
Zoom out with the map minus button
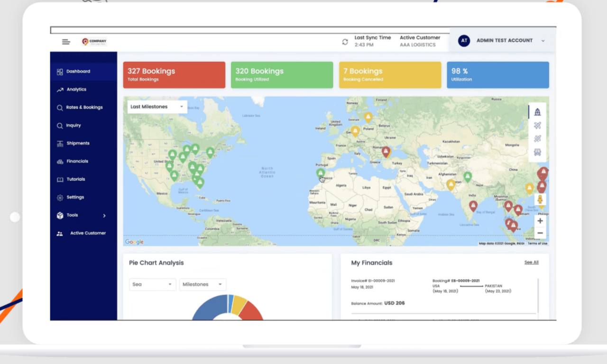tap(540, 233)
